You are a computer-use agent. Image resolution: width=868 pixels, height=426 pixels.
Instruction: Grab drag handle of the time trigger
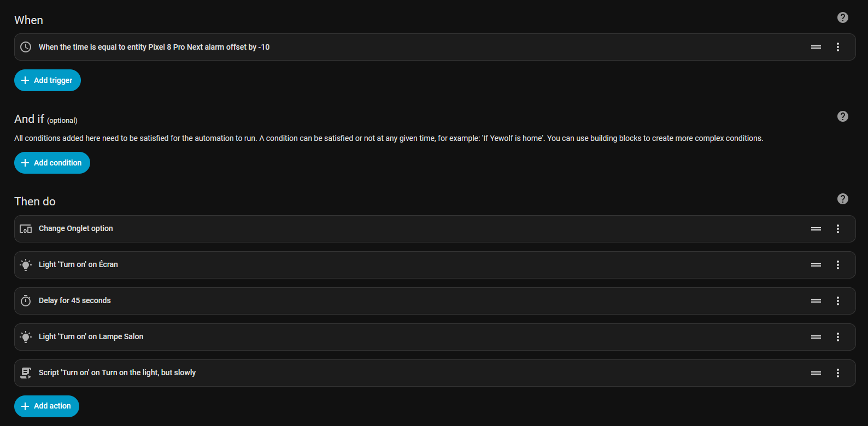(x=816, y=47)
